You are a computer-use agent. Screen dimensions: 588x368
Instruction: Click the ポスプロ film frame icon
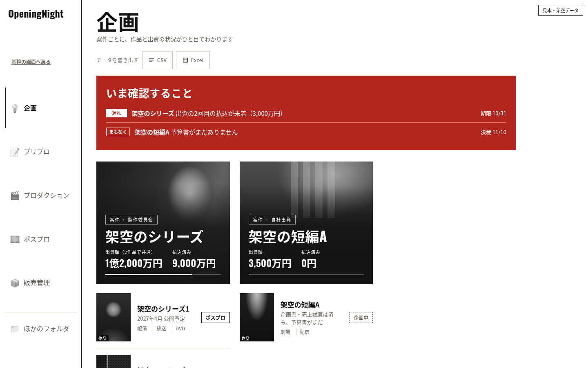point(15,239)
